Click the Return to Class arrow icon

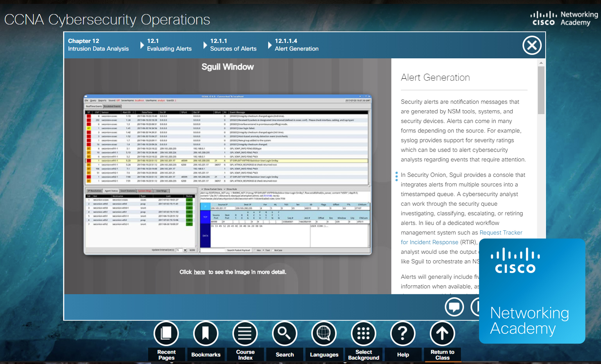pyautogui.click(x=442, y=334)
